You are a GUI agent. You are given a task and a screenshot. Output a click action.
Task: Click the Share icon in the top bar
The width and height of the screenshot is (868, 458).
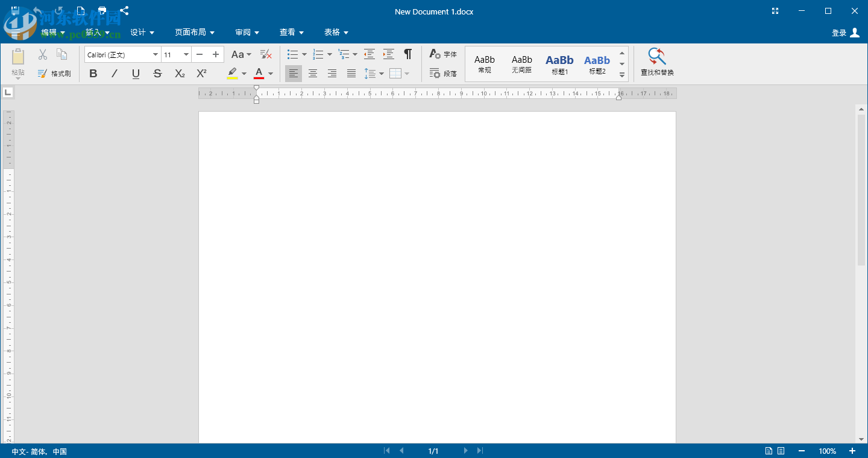pos(124,10)
